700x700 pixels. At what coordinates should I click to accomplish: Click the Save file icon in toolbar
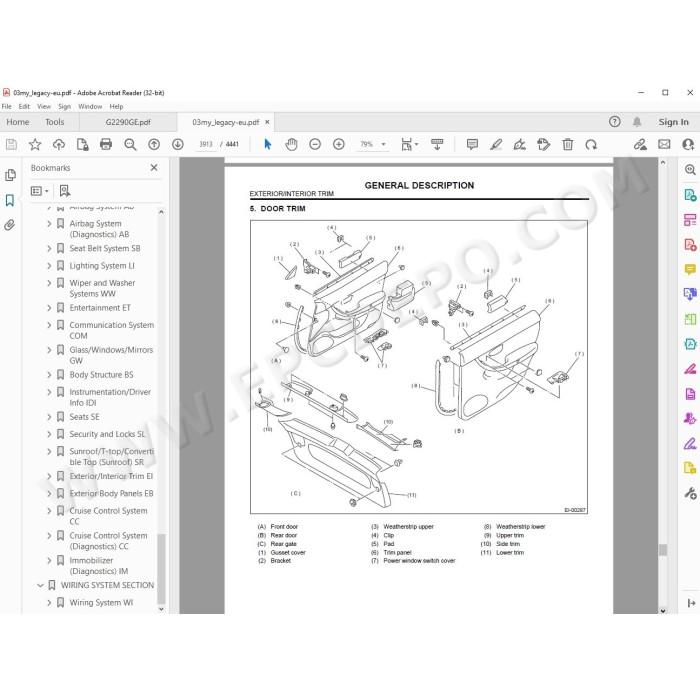[11, 144]
